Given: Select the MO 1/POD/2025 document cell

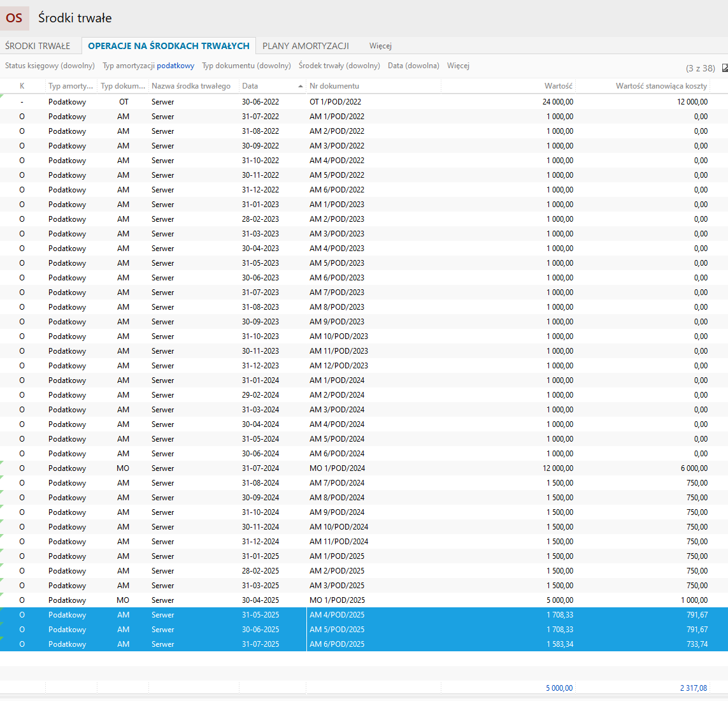Looking at the screenshot, I should (x=337, y=600).
